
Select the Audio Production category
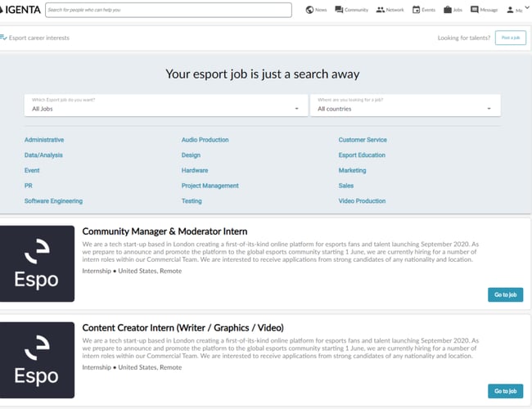click(x=205, y=140)
